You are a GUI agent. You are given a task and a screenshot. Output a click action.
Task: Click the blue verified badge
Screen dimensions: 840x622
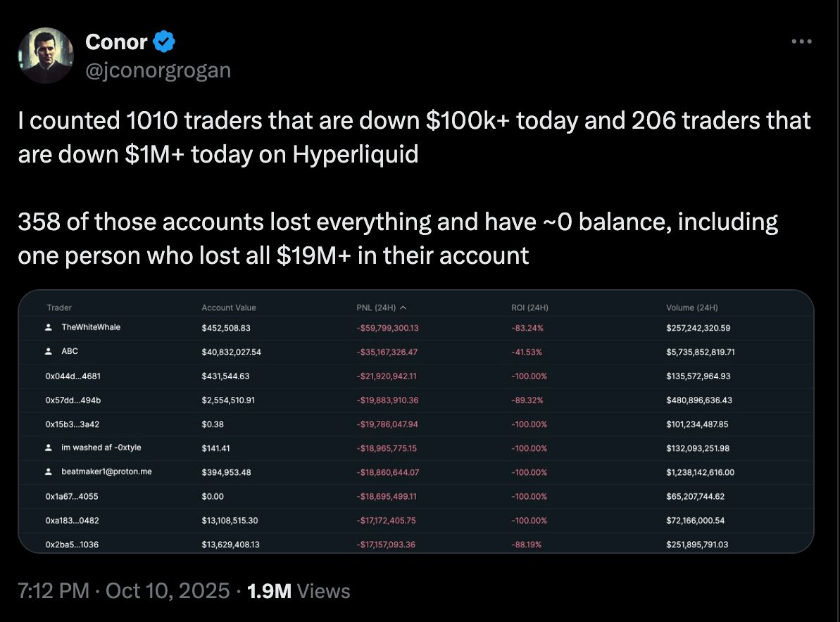(164, 42)
